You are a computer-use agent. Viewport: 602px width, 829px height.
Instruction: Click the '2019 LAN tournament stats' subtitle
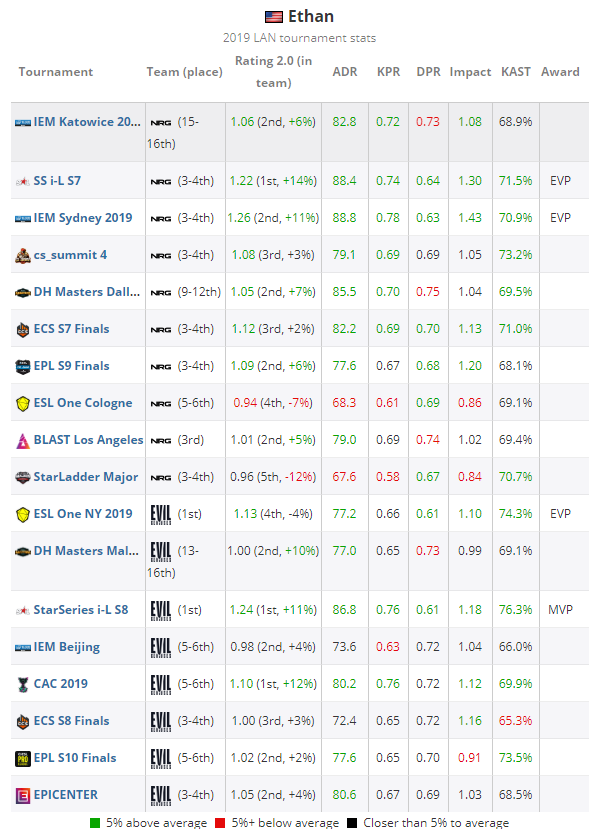[x=299, y=38]
